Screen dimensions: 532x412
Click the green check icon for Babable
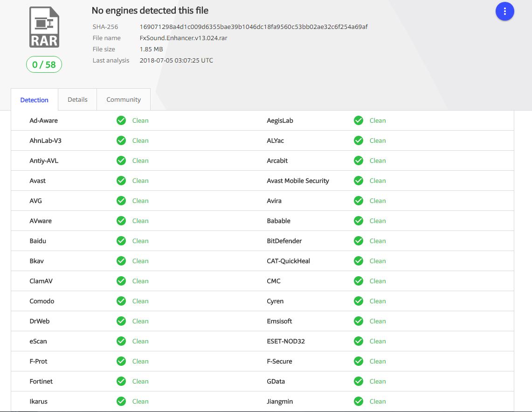[358, 221]
